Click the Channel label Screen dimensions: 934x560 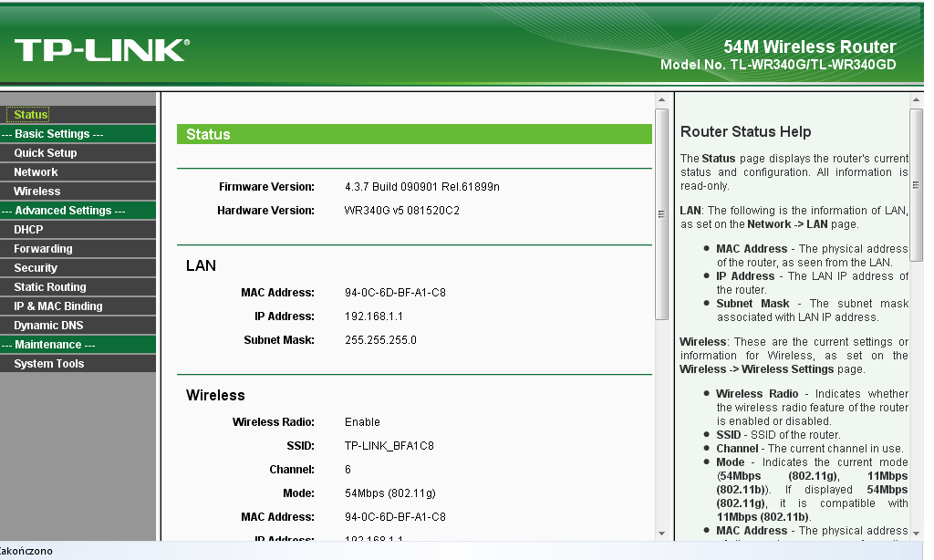[x=292, y=470]
